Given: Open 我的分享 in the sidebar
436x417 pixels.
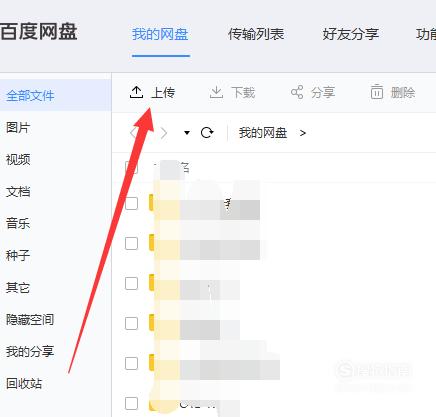Looking at the screenshot, I should point(30,351).
